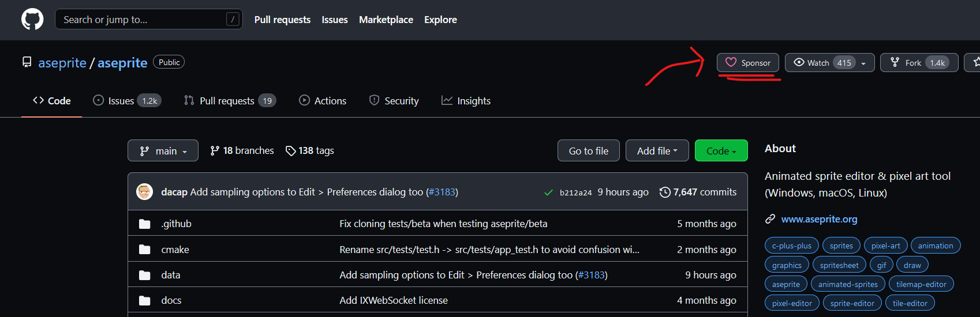This screenshot has width=980, height=317.
Task: Select the pixel-art topic tag
Action: (885, 246)
